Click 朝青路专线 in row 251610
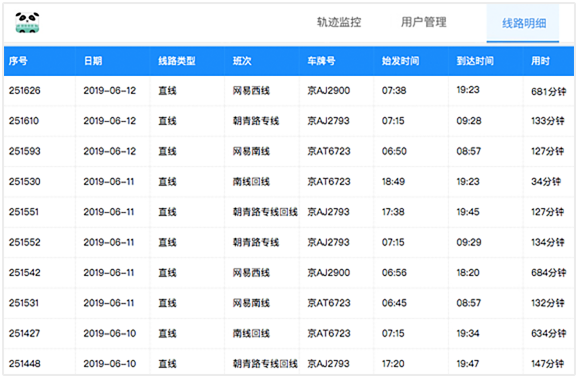Viewport: 578px width, 378px height. (256, 121)
